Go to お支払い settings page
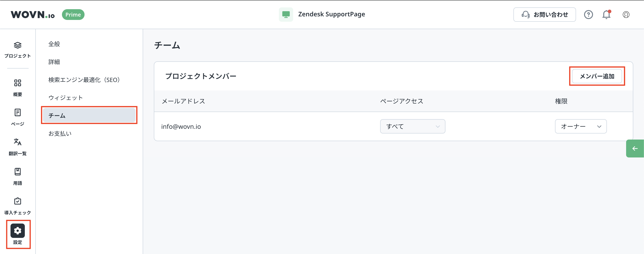 pyautogui.click(x=60, y=133)
